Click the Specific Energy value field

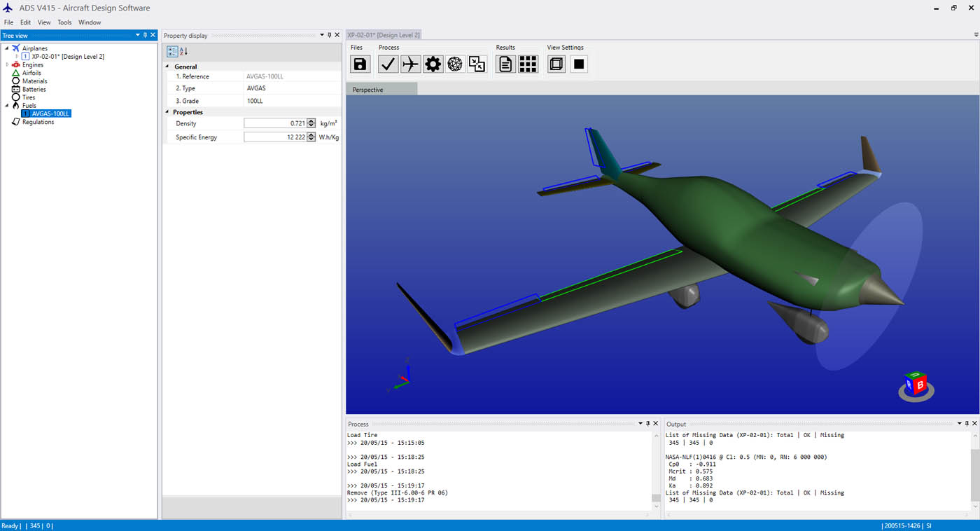point(275,137)
